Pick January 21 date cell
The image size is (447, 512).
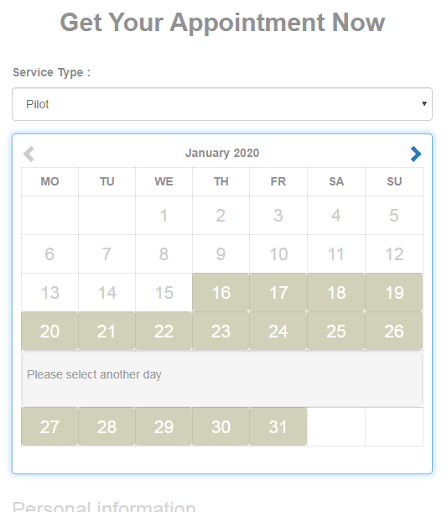tap(107, 331)
